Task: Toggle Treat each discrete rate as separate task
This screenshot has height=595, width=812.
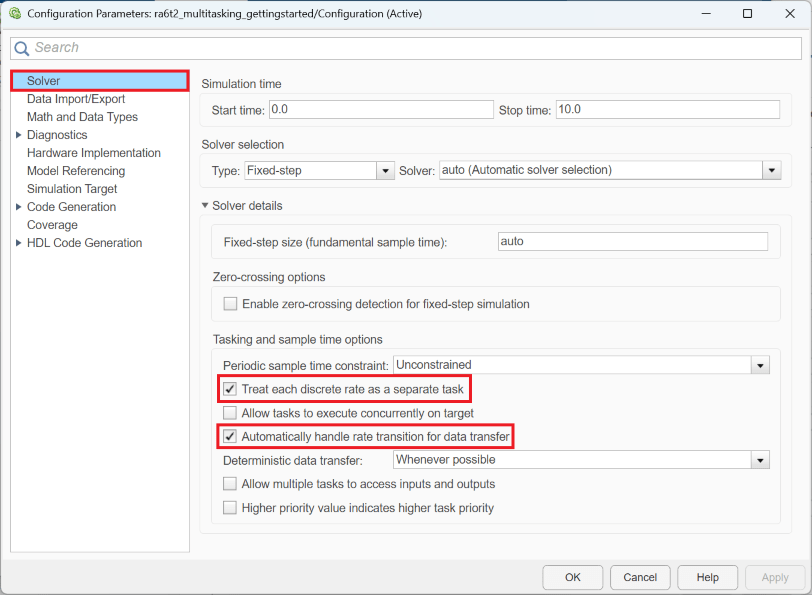Action: click(230, 388)
